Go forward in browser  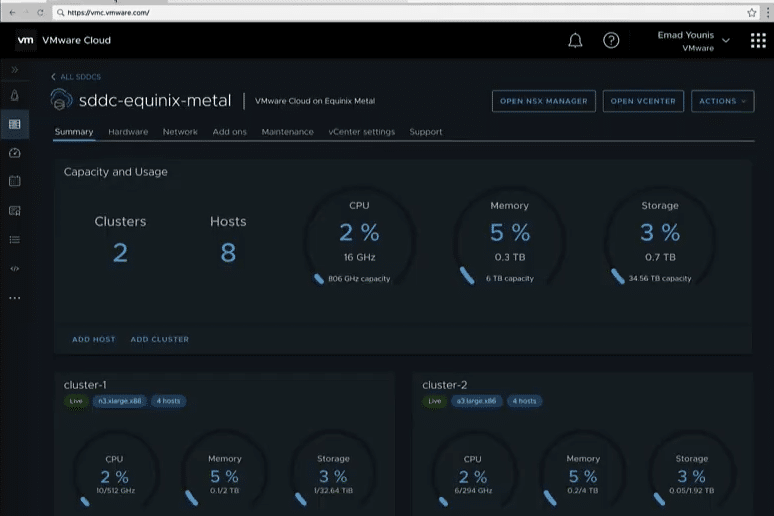[27, 13]
